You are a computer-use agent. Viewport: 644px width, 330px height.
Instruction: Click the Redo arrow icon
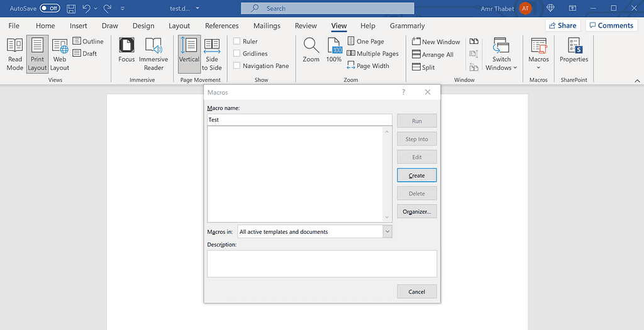pos(107,8)
